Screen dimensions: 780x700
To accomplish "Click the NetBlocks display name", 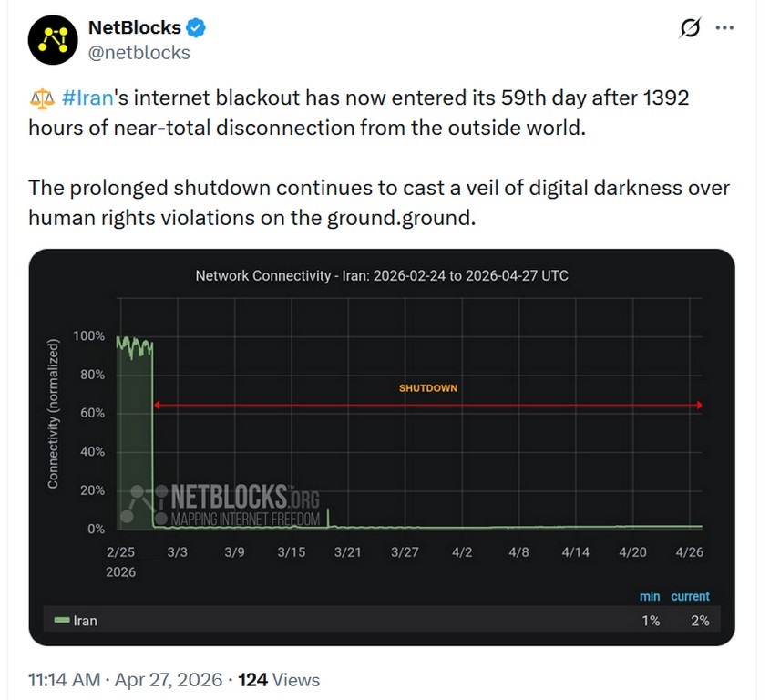I will point(134,27).
